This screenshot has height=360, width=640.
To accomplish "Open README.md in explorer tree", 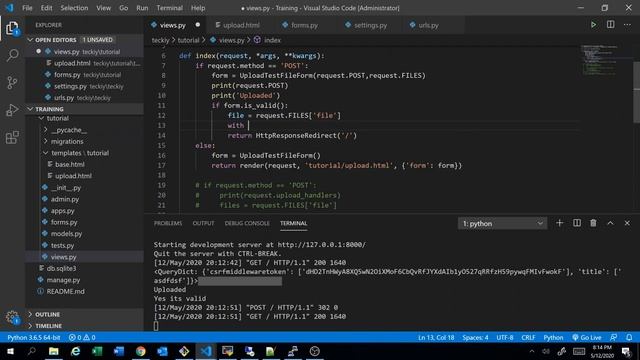I will tap(65, 291).
